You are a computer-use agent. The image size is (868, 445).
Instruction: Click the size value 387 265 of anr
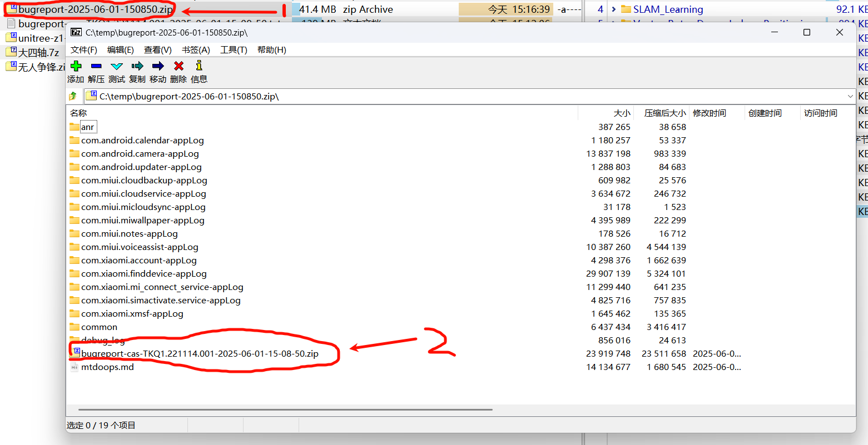point(614,127)
